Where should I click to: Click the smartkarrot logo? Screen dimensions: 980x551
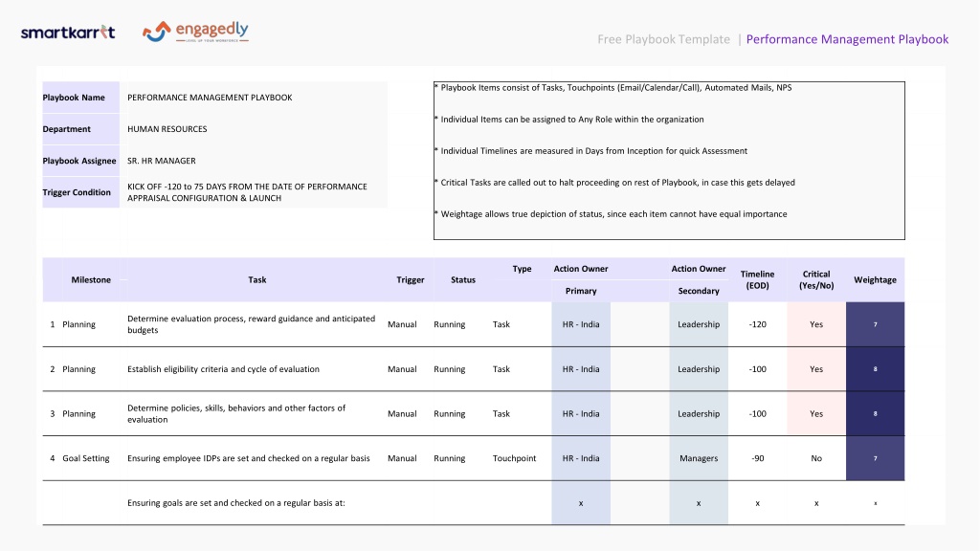click(68, 33)
